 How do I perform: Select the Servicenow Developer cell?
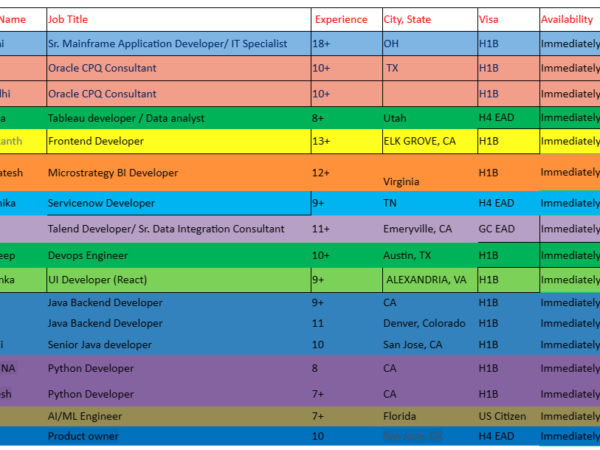[101, 203]
